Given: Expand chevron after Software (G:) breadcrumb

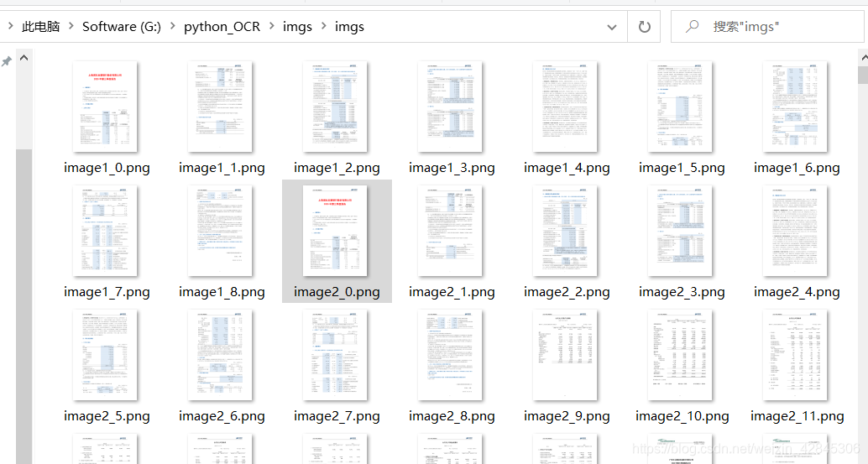Looking at the screenshot, I should click(173, 26).
